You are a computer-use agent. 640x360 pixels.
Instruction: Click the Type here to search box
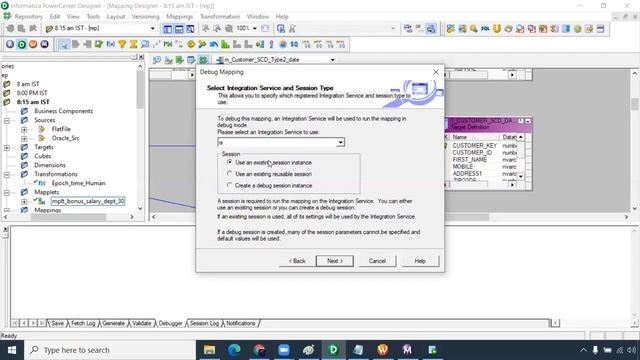[110, 350]
